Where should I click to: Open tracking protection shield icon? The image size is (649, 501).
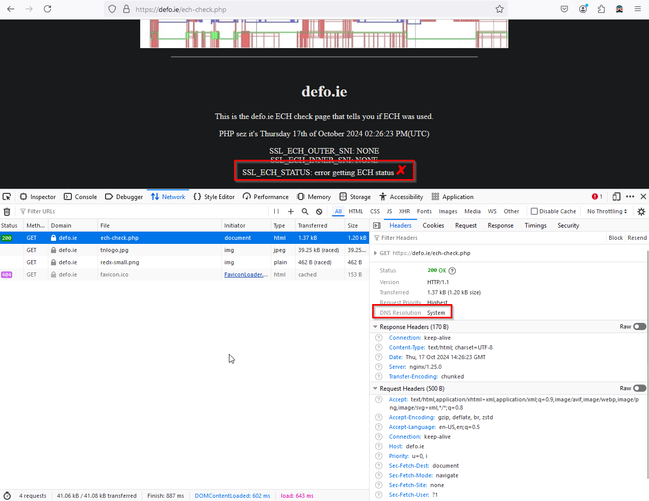pyautogui.click(x=112, y=9)
